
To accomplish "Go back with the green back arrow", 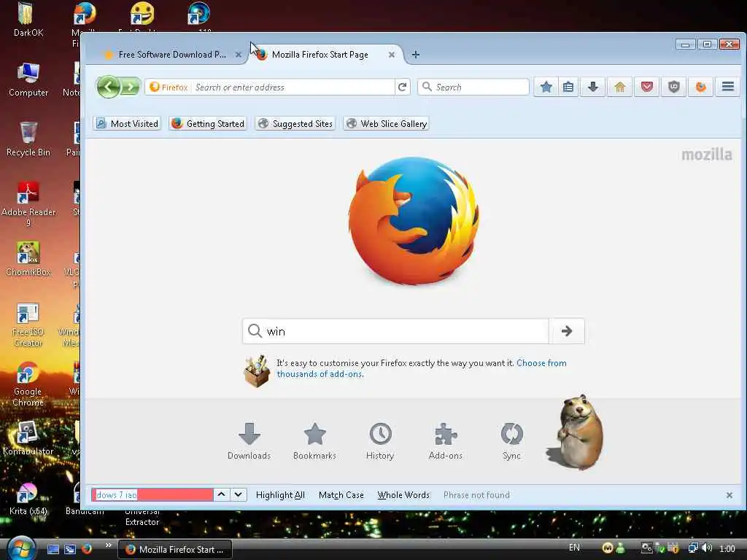I will pyautogui.click(x=108, y=87).
